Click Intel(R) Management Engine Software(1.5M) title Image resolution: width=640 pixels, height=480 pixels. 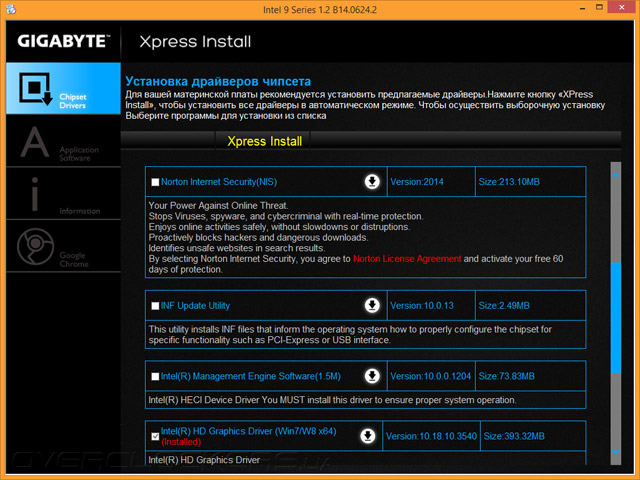click(251, 376)
